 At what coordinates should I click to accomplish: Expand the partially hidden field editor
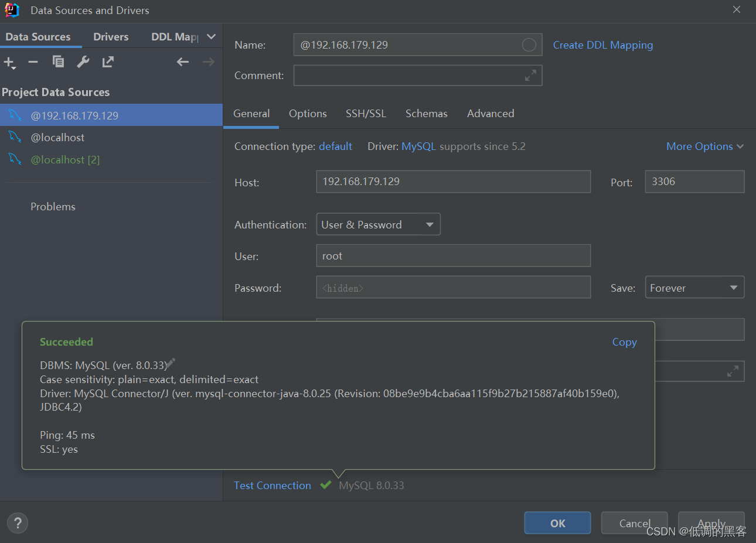[x=733, y=371]
